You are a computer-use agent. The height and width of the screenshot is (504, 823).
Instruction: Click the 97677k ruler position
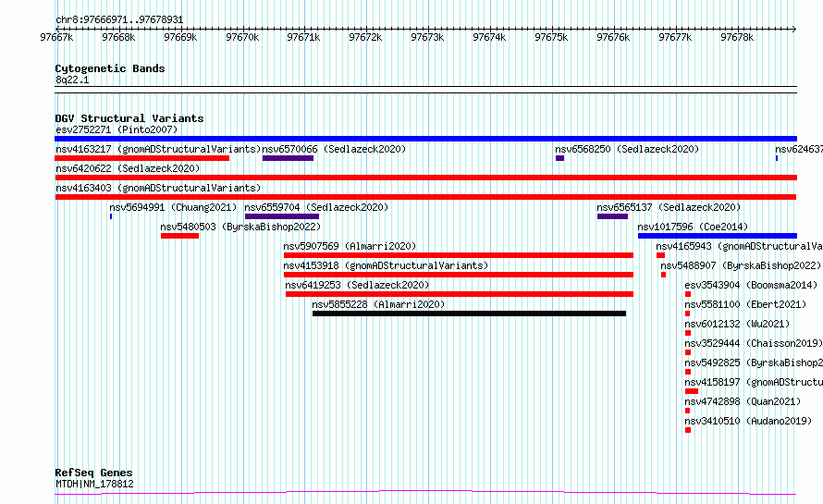click(x=675, y=37)
